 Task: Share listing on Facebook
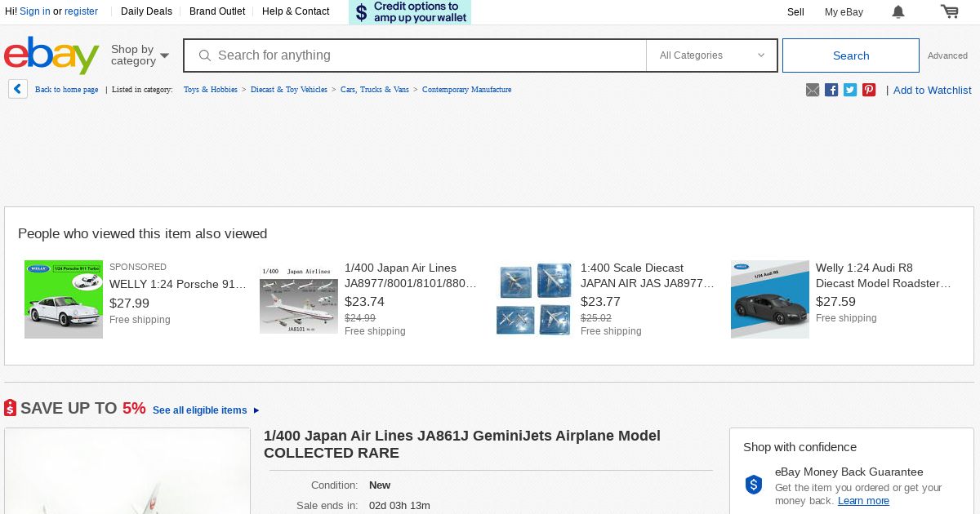[x=831, y=90]
